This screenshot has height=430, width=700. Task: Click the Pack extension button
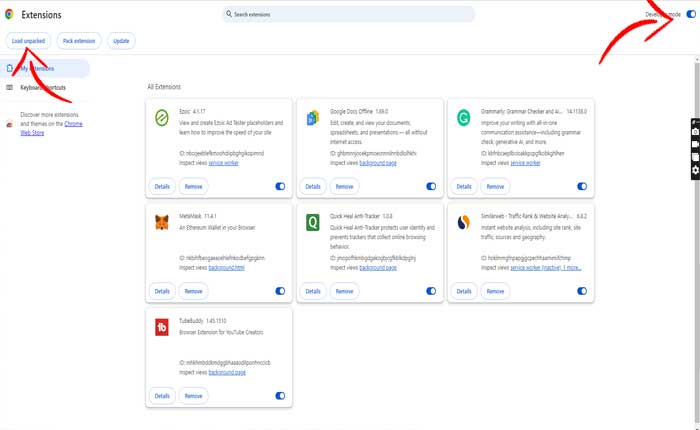tap(79, 41)
